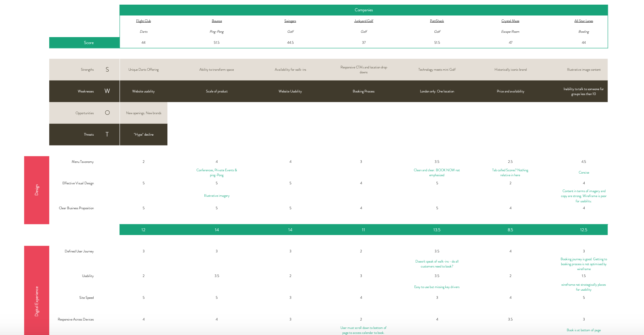This screenshot has height=335, width=644.
Task: Select the Companies header bar
Action: (x=364, y=10)
